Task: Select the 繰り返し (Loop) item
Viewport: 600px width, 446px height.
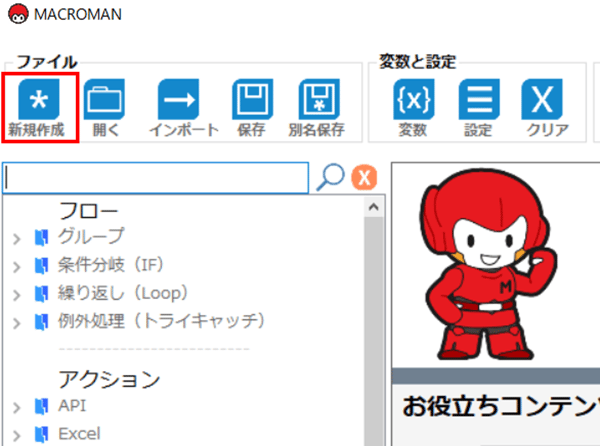Action: click(x=123, y=293)
